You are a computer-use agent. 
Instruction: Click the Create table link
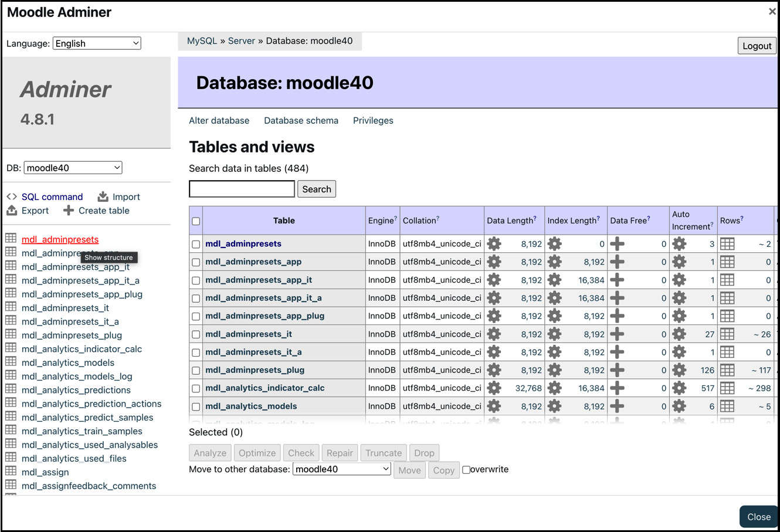(x=104, y=211)
